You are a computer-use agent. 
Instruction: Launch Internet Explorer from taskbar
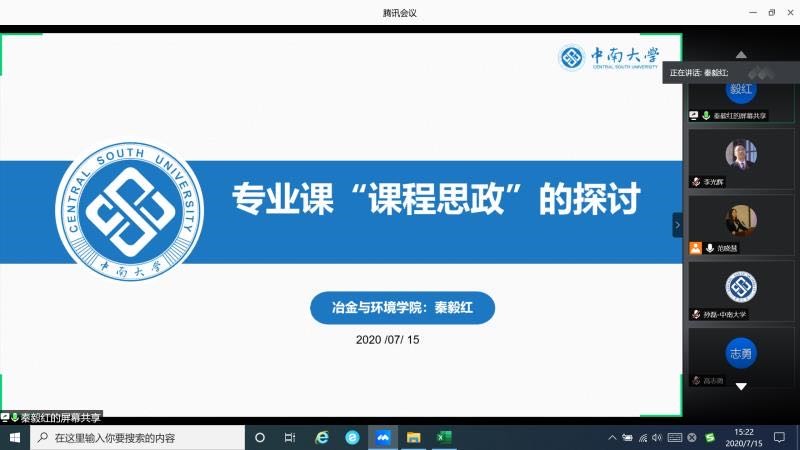click(x=321, y=438)
